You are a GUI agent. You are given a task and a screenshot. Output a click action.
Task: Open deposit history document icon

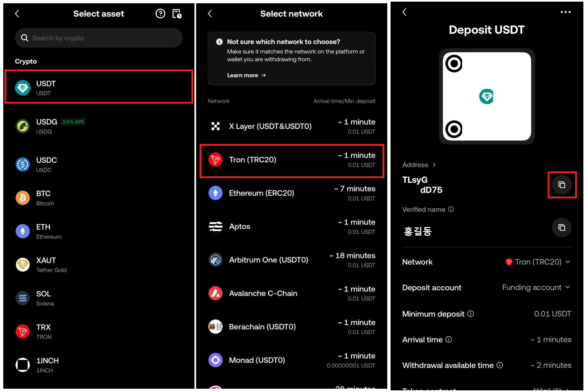click(x=177, y=14)
